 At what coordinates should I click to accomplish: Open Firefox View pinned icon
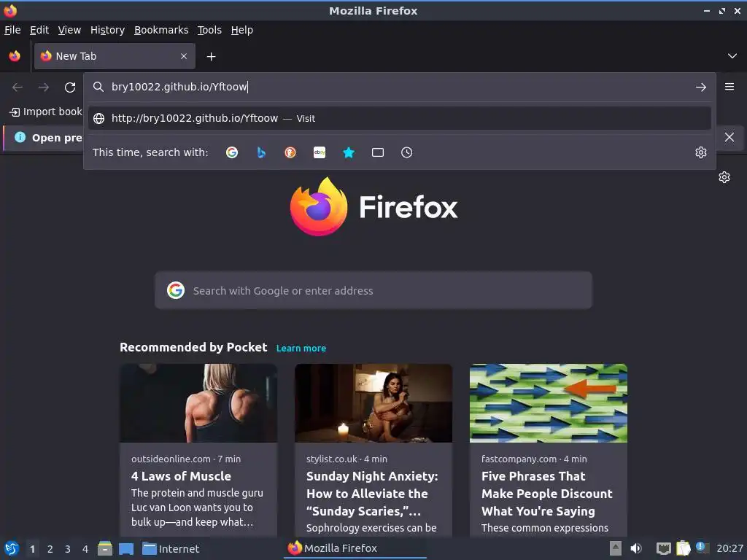point(15,56)
